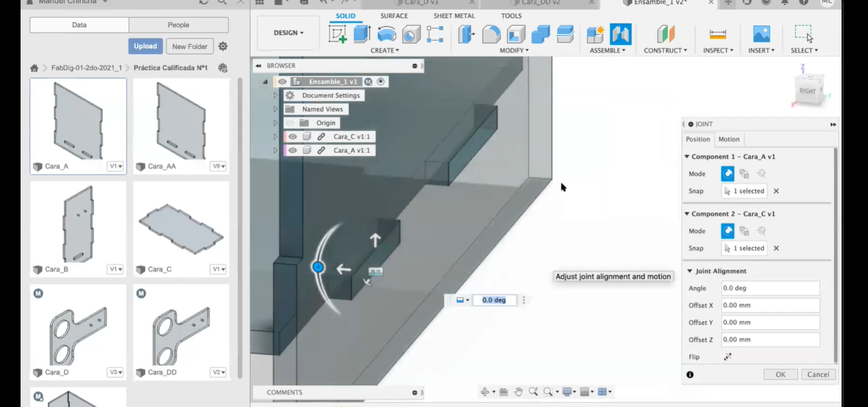Open Cara_A version V1 dropdown
This screenshot has height=407, width=868.
click(x=116, y=166)
